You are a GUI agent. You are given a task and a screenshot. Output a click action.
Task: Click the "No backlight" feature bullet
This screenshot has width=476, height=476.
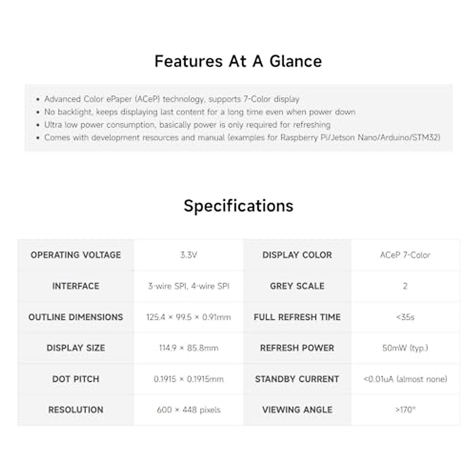pyautogui.click(x=200, y=112)
